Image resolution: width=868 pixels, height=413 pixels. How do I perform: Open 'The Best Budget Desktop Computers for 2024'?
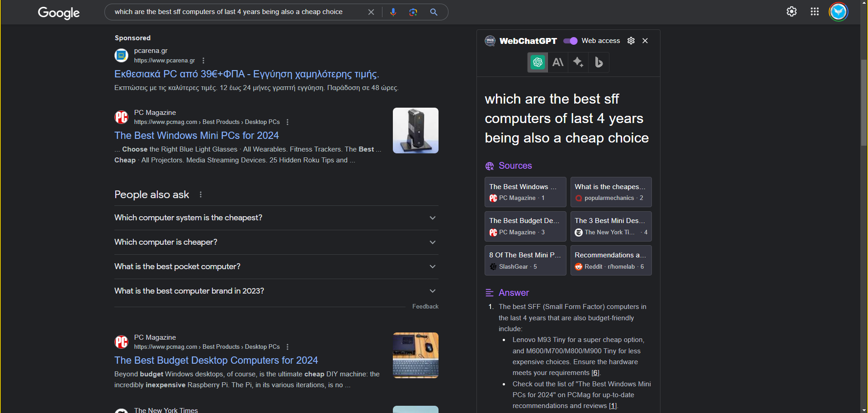(216, 361)
